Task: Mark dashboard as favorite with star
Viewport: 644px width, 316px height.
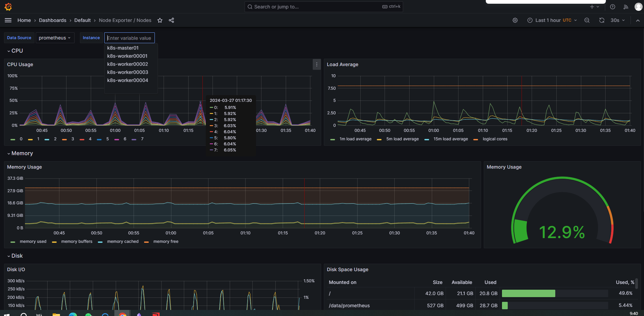Action: (x=160, y=20)
